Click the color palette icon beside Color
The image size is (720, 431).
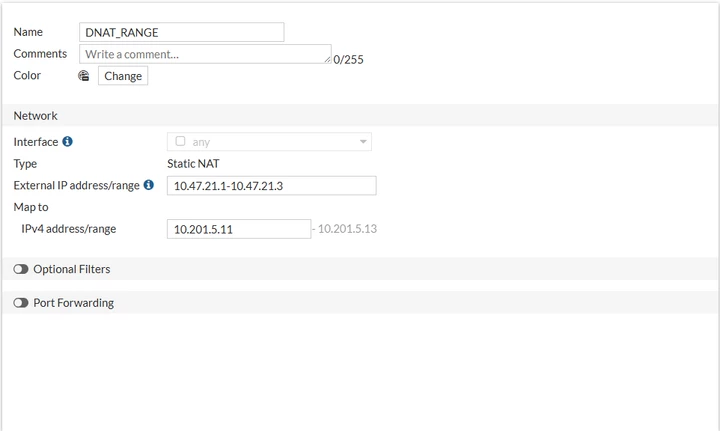pyautogui.click(x=84, y=76)
